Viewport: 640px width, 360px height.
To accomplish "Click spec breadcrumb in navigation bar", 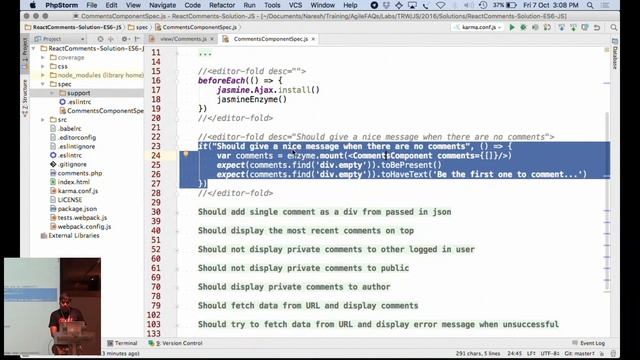I will coord(138,27).
